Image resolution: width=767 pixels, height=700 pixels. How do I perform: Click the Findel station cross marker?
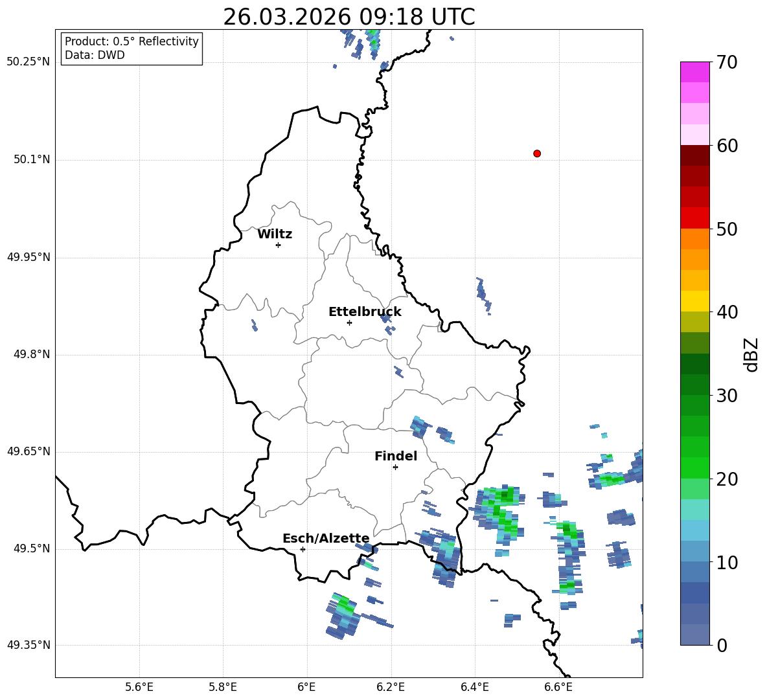[395, 468]
